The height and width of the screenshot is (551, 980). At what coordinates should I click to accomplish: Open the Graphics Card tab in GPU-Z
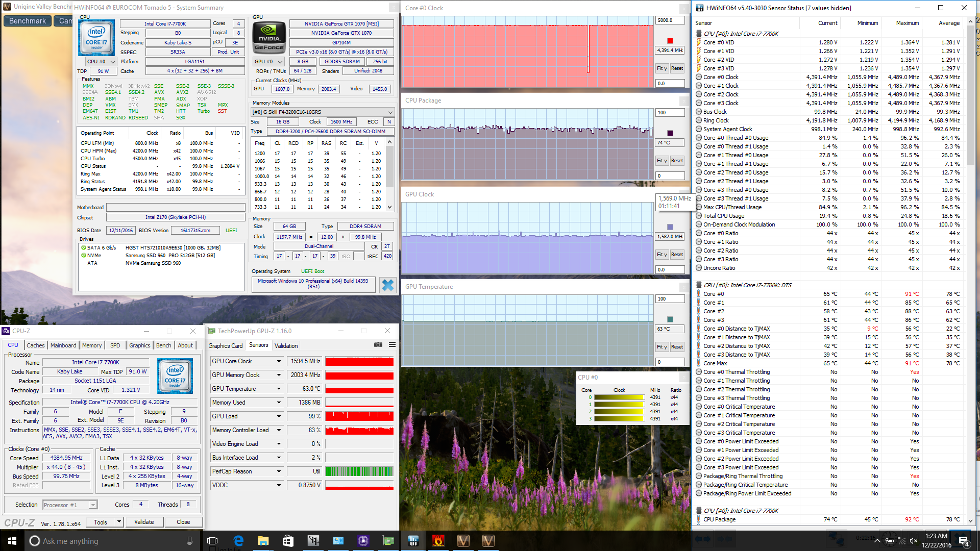[226, 346]
